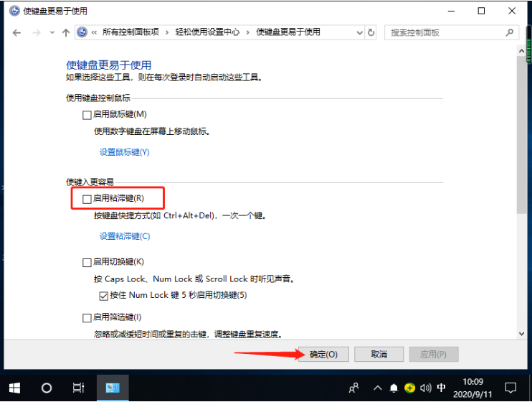This screenshot has height=402, width=532.
Task: Enable 启用筛选键(I) checkbox
Action: 87,318
